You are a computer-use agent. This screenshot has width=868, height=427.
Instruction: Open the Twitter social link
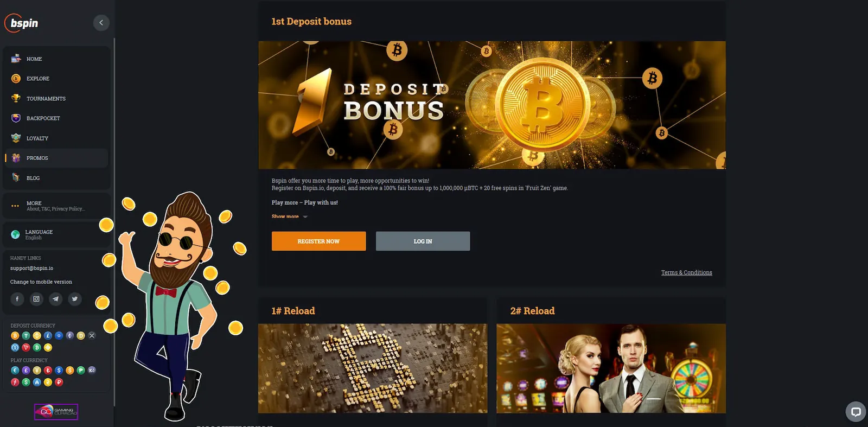(75, 299)
